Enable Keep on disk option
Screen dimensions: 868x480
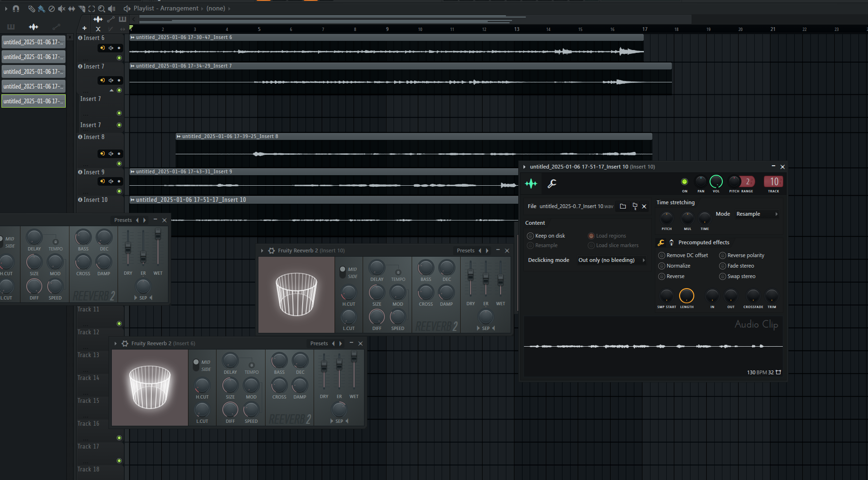tap(530, 236)
